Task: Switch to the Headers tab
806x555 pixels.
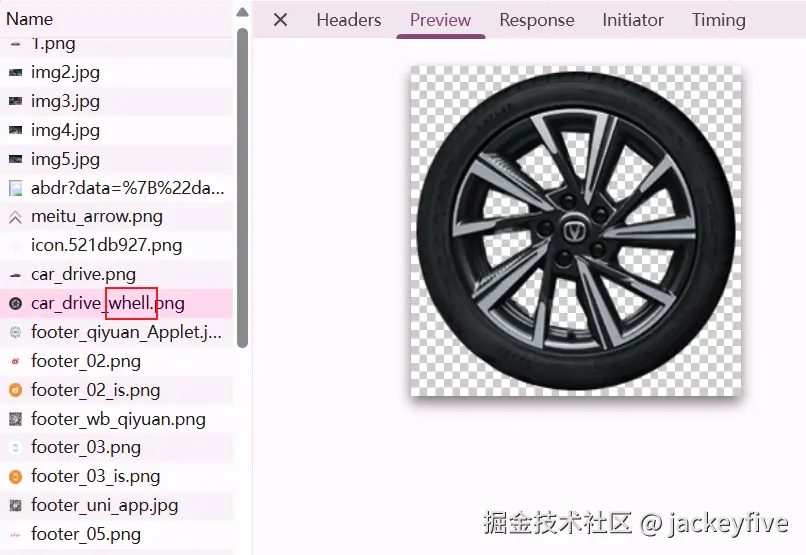Action: (349, 20)
